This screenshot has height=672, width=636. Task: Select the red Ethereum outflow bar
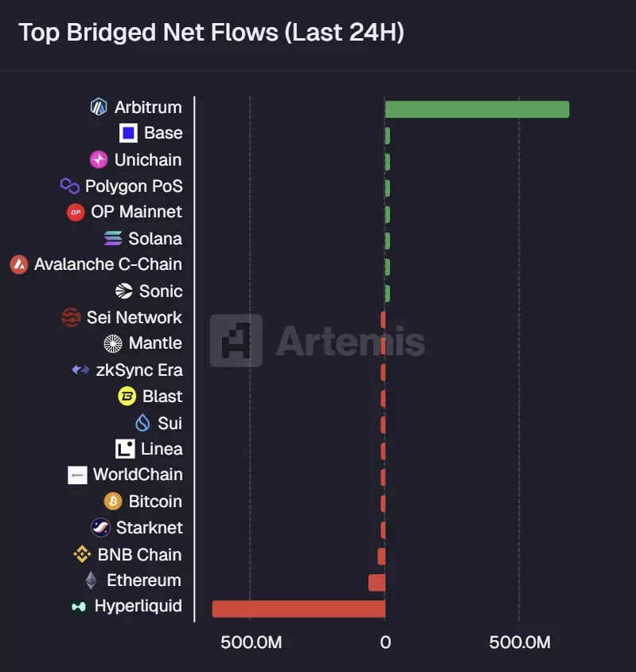tap(377, 583)
